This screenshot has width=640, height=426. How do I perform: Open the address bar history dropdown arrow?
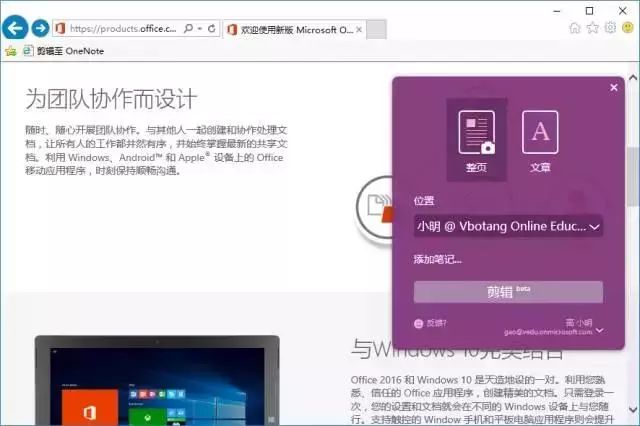point(200,29)
